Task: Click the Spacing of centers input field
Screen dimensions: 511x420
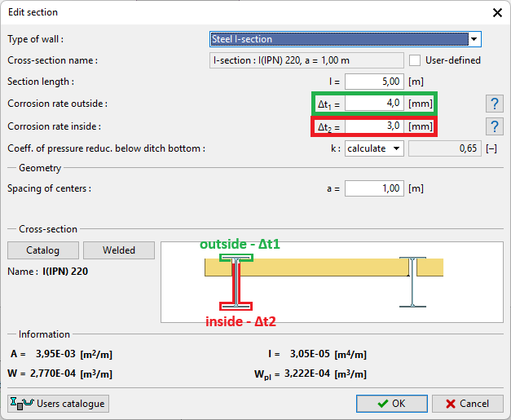Action: pyautogui.click(x=374, y=188)
